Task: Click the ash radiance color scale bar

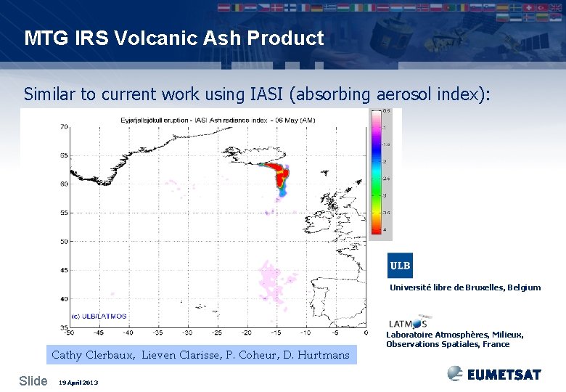Action: click(377, 173)
